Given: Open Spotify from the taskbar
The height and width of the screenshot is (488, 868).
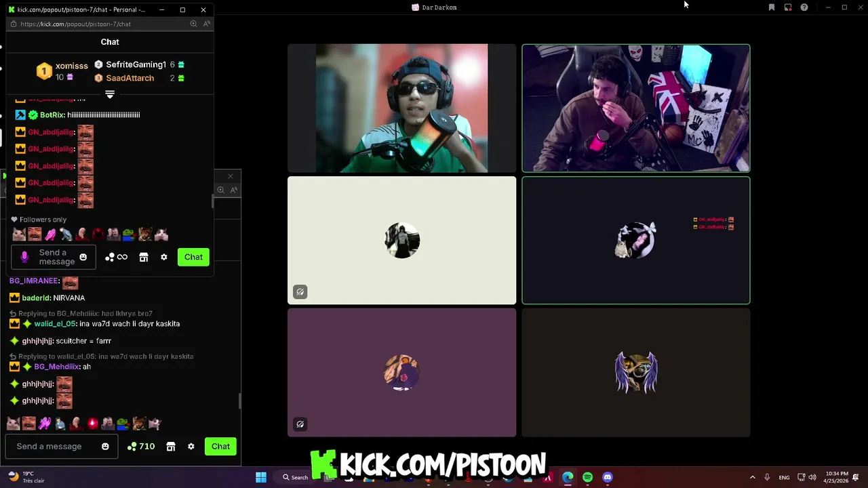Looking at the screenshot, I should (x=587, y=477).
